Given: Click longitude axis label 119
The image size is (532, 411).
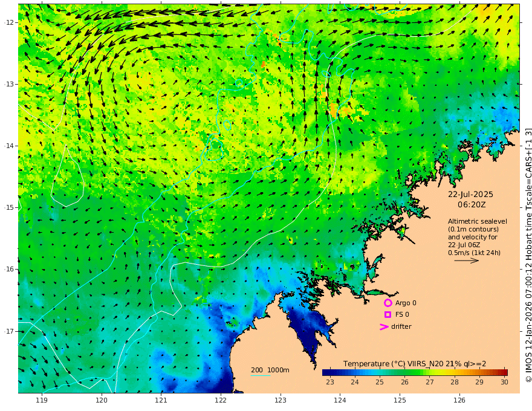Looking at the screenshot, I should [x=42, y=400].
